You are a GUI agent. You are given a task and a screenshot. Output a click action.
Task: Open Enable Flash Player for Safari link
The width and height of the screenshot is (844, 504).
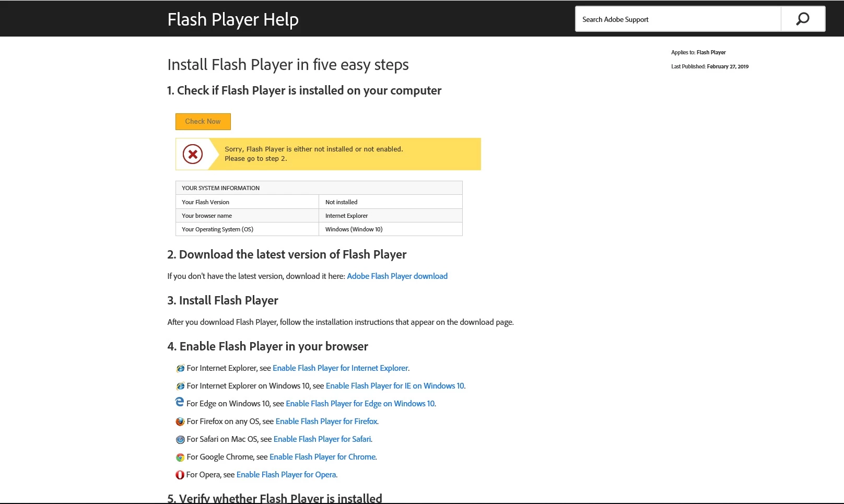322,439
